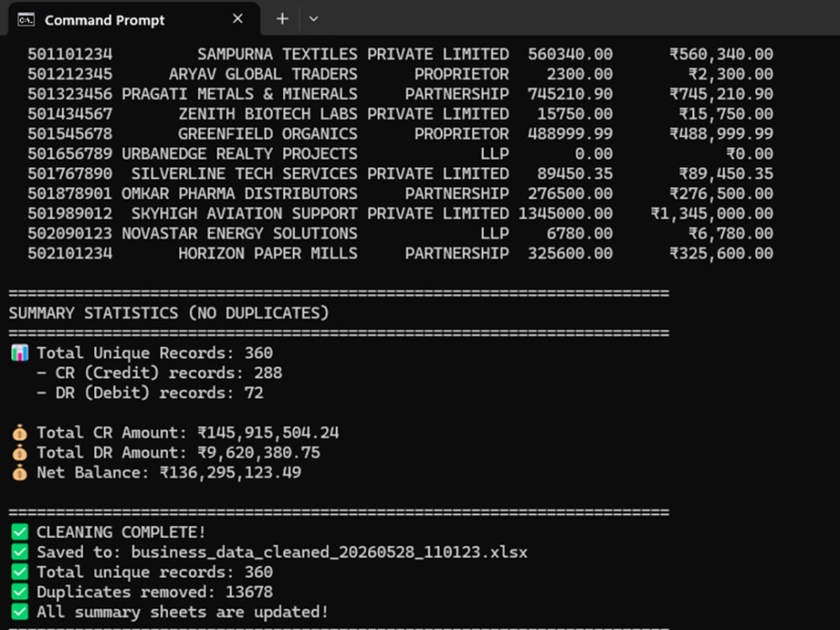This screenshot has height=630, width=840.
Task: Click Total Unique Records: 360 line
Action: [x=155, y=353]
